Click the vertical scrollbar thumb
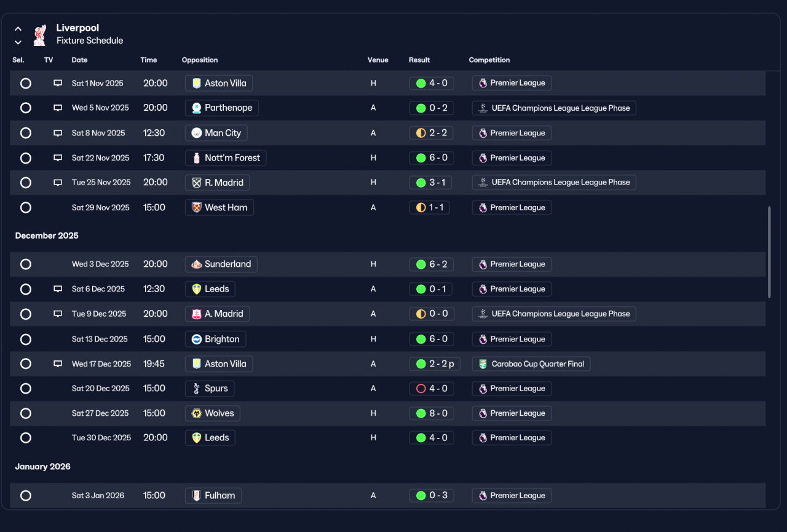This screenshot has height=532, width=787. pyautogui.click(x=769, y=252)
